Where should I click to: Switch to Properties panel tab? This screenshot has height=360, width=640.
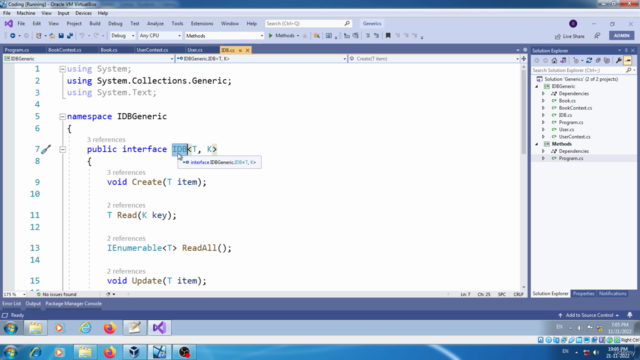pos(583,294)
